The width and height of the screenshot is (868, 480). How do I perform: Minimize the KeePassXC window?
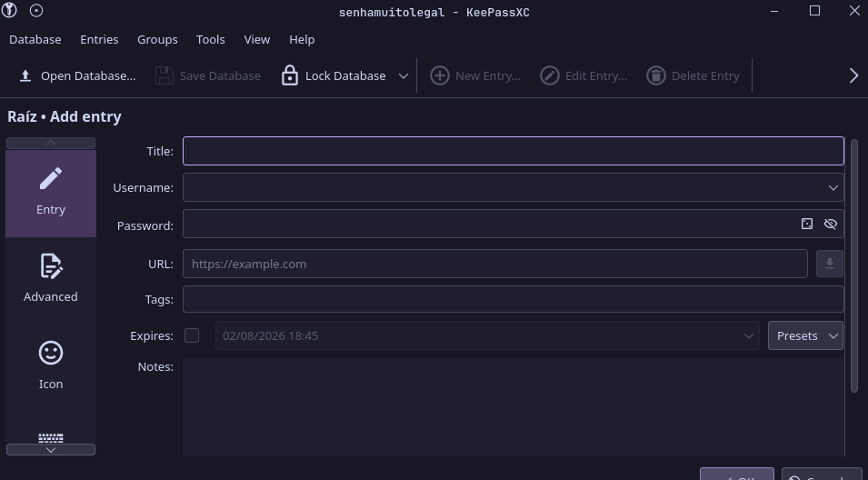(774, 11)
